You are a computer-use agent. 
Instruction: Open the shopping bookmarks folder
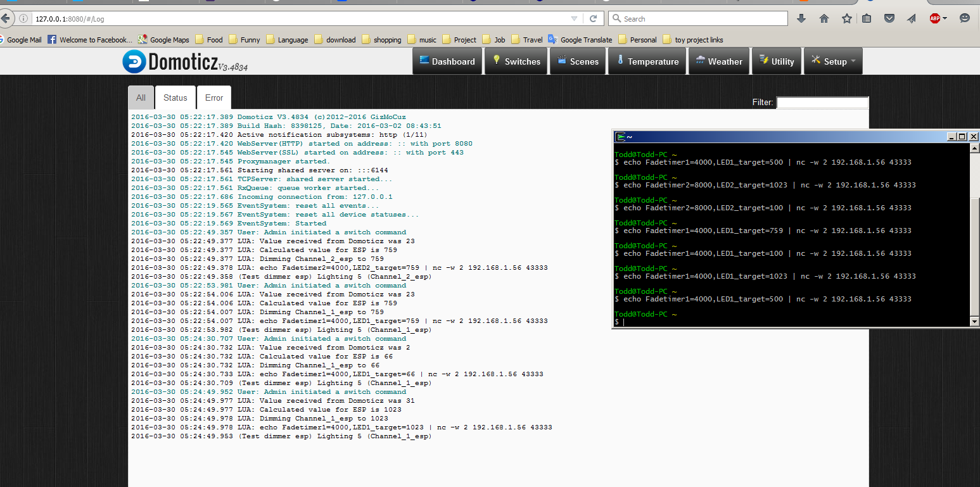coord(381,39)
